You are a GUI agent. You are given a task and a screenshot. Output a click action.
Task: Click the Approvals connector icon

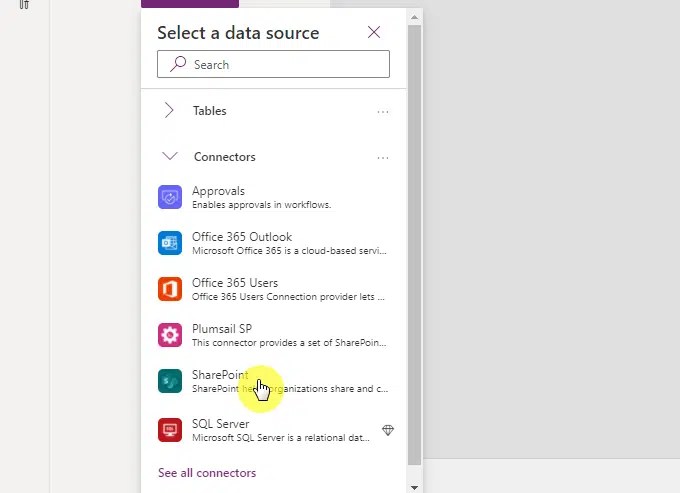pos(170,197)
